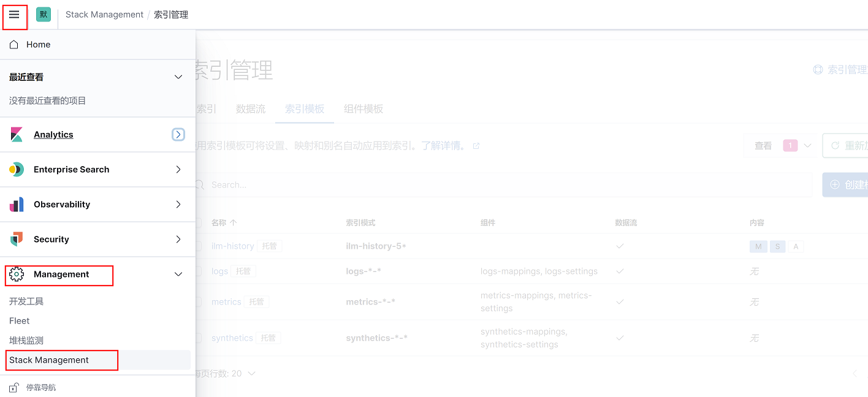This screenshot has height=397, width=868.
Task: Click the Management gear icon
Action: pos(17,274)
